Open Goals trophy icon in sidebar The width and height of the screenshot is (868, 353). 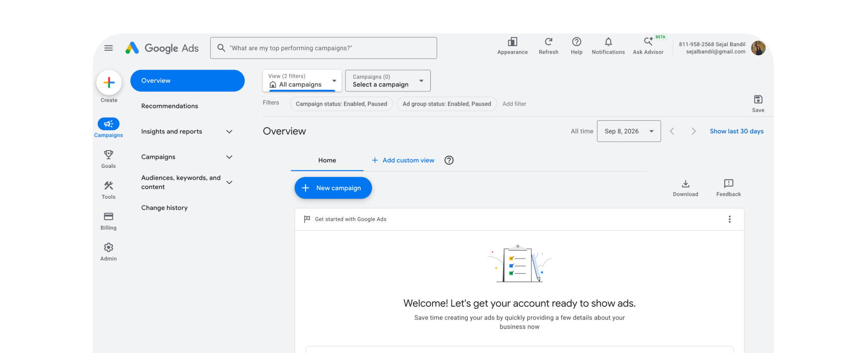pyautogui.click(x=108, y=155)
